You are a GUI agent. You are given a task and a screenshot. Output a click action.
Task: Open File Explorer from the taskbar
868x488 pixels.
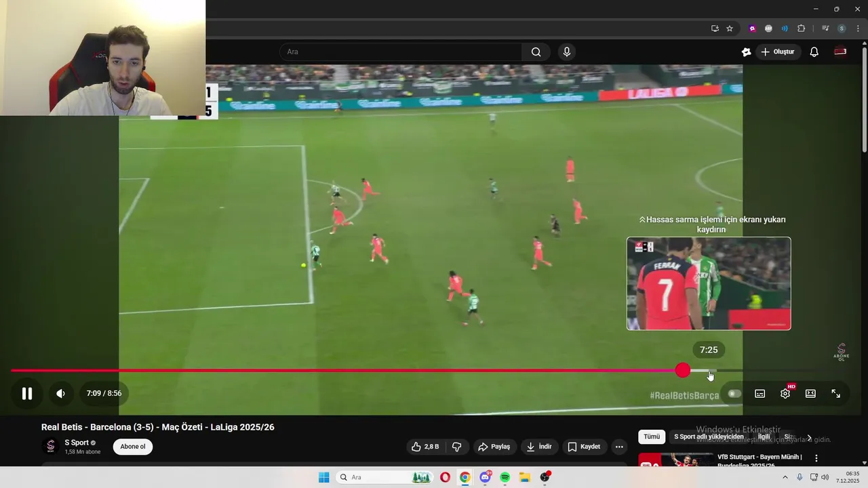(x=525, y=477)
